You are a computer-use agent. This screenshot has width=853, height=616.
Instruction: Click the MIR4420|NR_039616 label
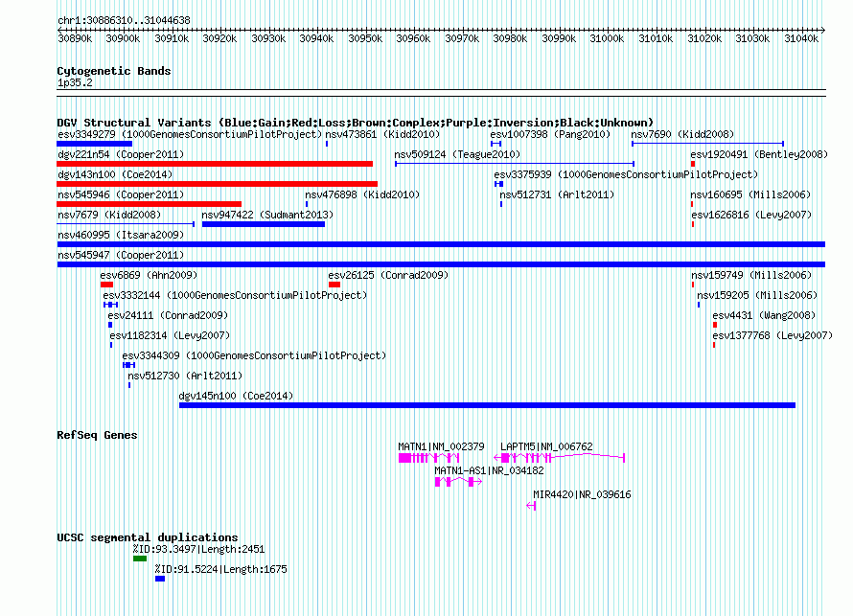[582, 494]
